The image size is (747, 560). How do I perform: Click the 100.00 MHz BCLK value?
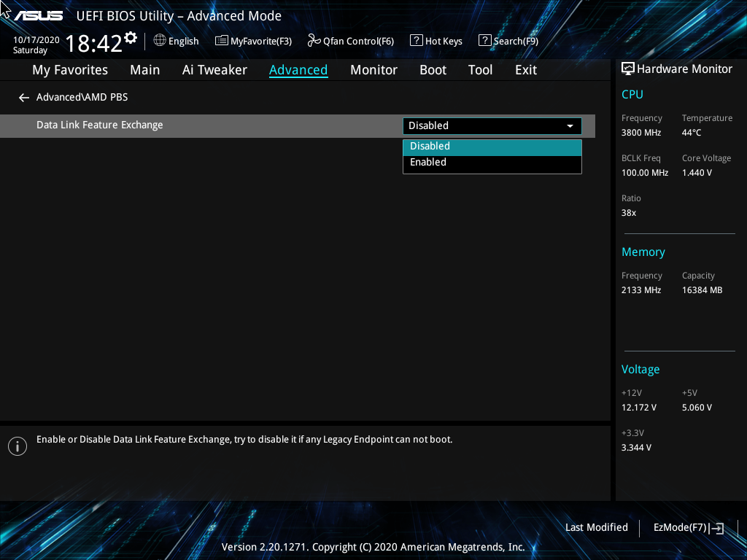click(645, 173)
